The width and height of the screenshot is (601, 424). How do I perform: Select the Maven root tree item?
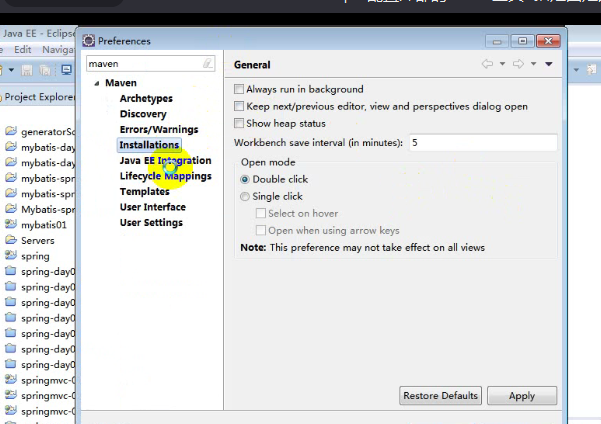(121, 83)
